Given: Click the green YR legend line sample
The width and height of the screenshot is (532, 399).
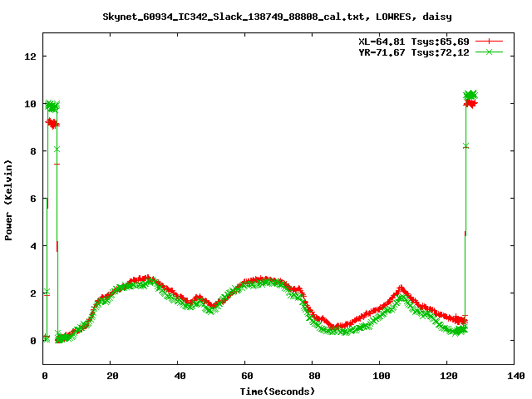Looking at the screenshot, I should click(489, 52).
